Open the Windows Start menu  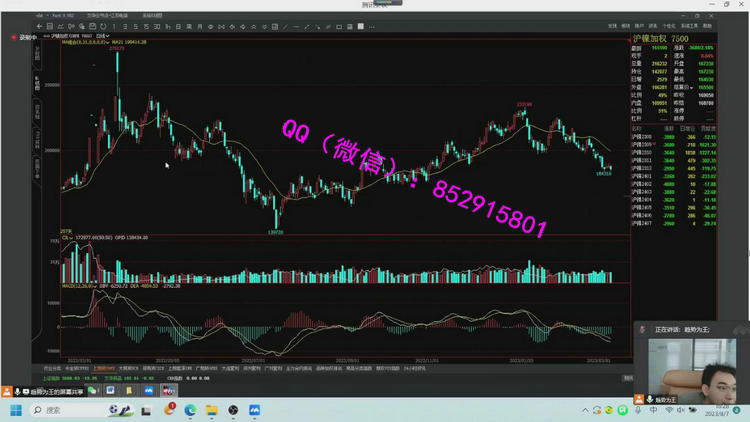coord(16,410)
